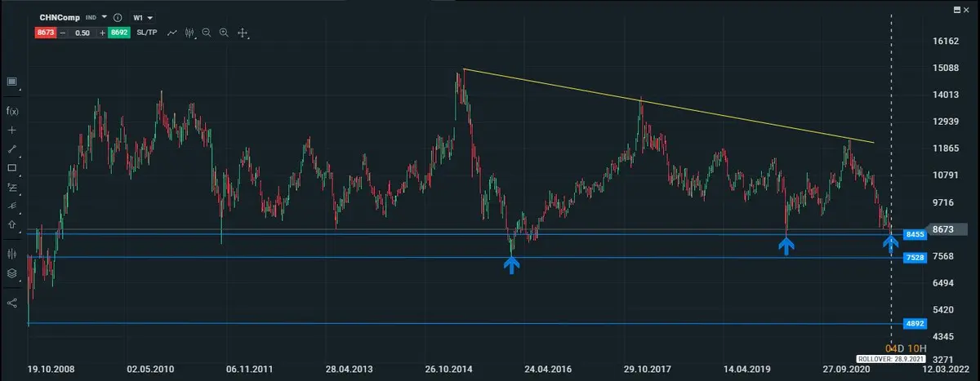Zoom out the chart

click(x=207, y=33)
